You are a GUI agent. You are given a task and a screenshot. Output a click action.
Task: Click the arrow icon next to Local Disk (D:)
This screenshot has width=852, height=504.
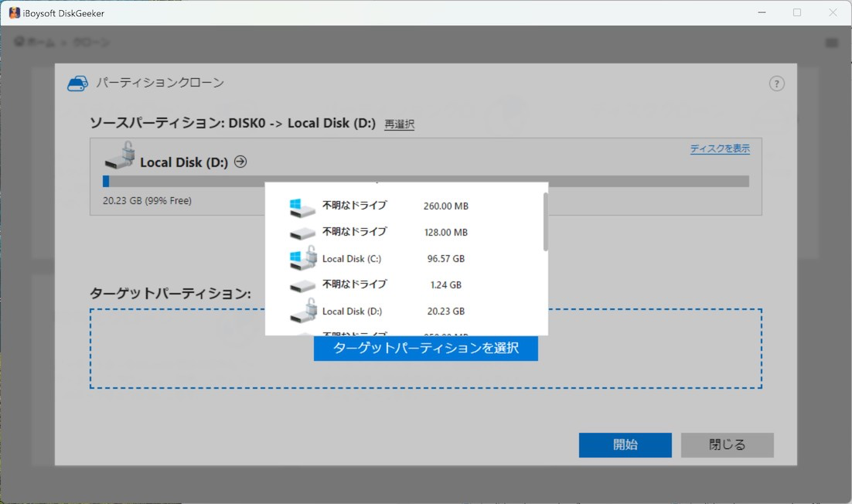tap(240, 162)
